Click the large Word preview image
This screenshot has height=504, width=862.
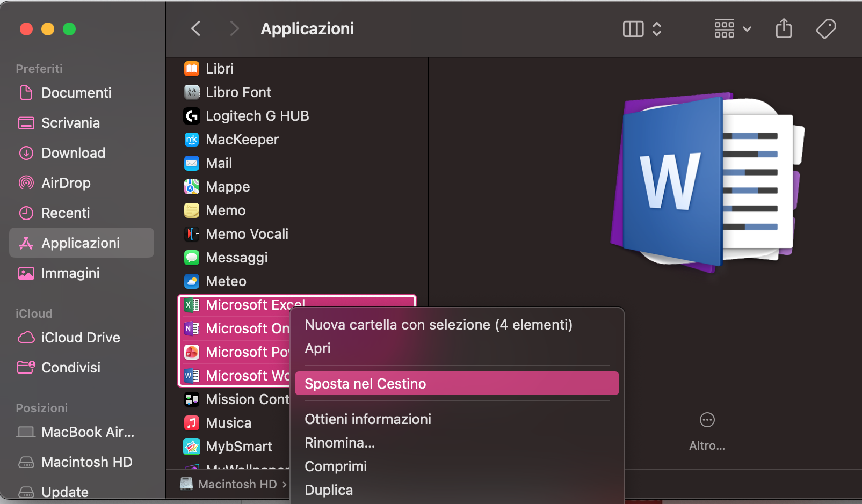pos(707,182)
